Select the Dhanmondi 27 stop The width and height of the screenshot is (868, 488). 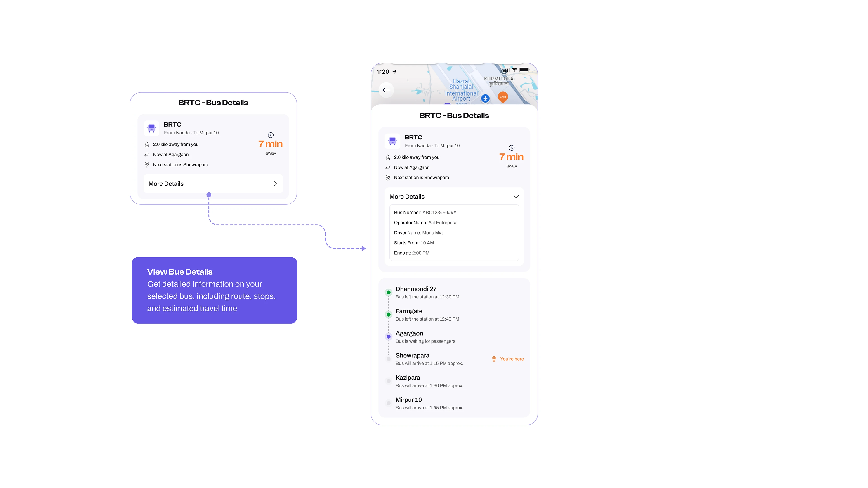(x=416, y=289)
